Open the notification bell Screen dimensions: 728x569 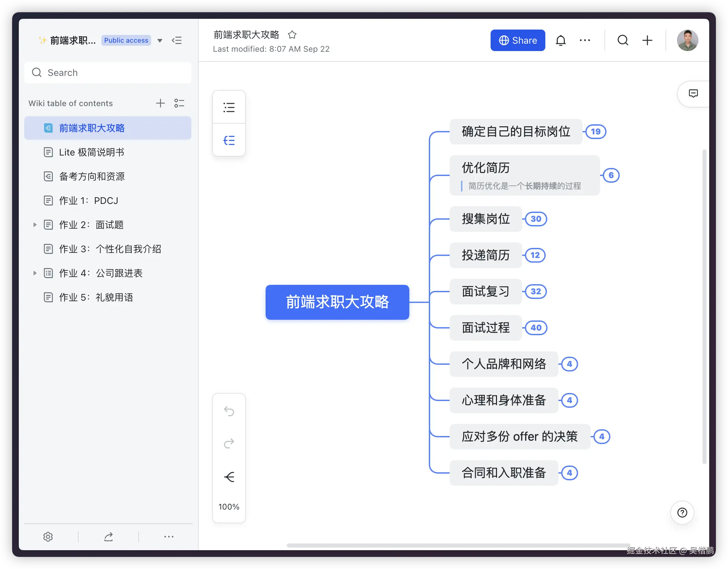tap(560, 40)
